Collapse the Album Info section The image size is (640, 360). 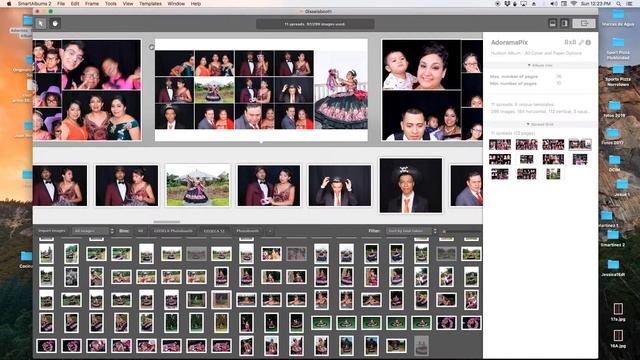[x=540, y=65]
